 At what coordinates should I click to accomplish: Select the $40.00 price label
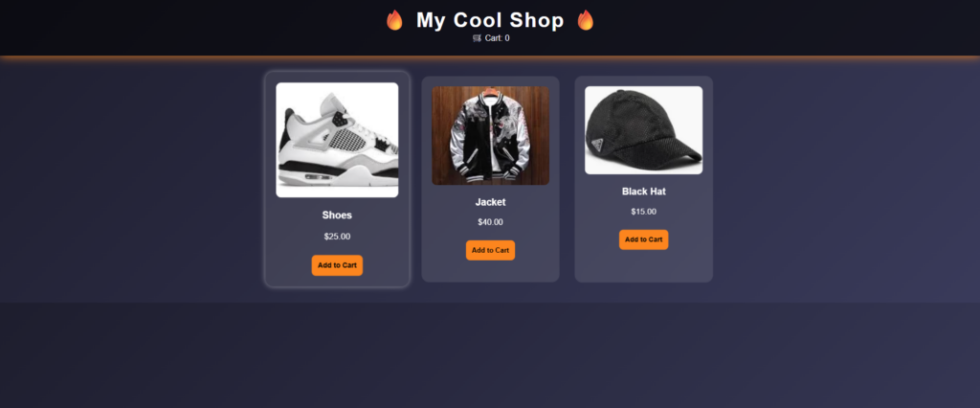coord(491,222)
